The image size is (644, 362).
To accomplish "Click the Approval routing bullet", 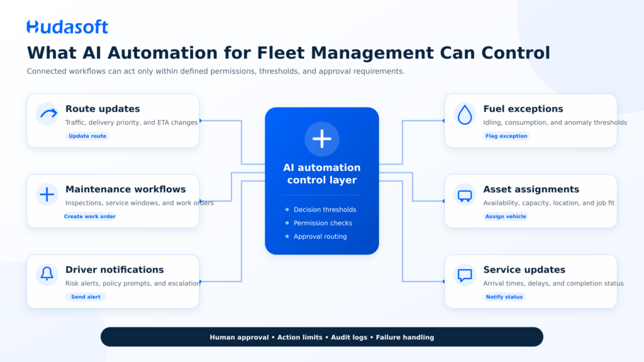I will [x=316, y=236].
